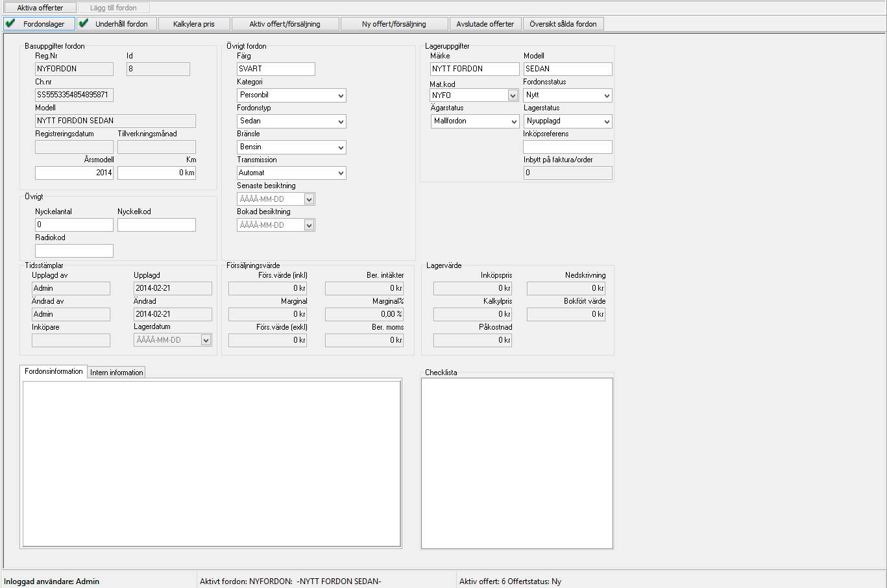Click the Ch.nr field

tap(74, 95)
